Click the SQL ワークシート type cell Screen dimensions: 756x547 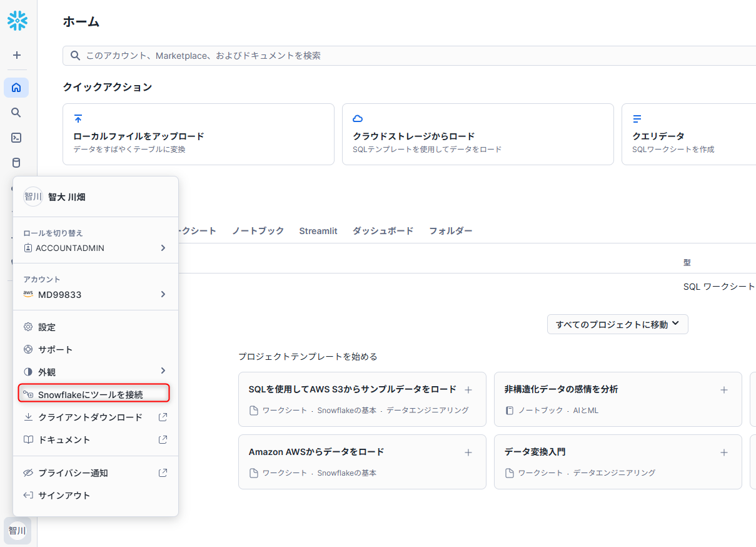coord(719,286)
